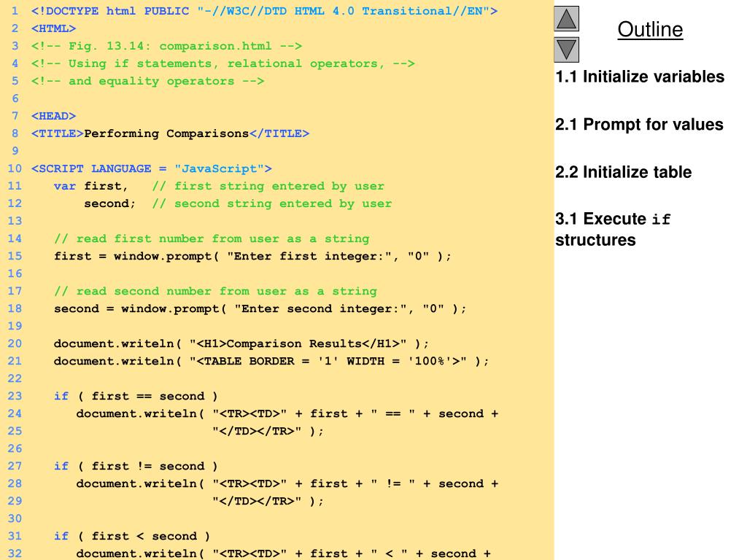747x560 pixels.
Task: Click the 'Enter second integer:' prompt line
Action: (260, 308)
